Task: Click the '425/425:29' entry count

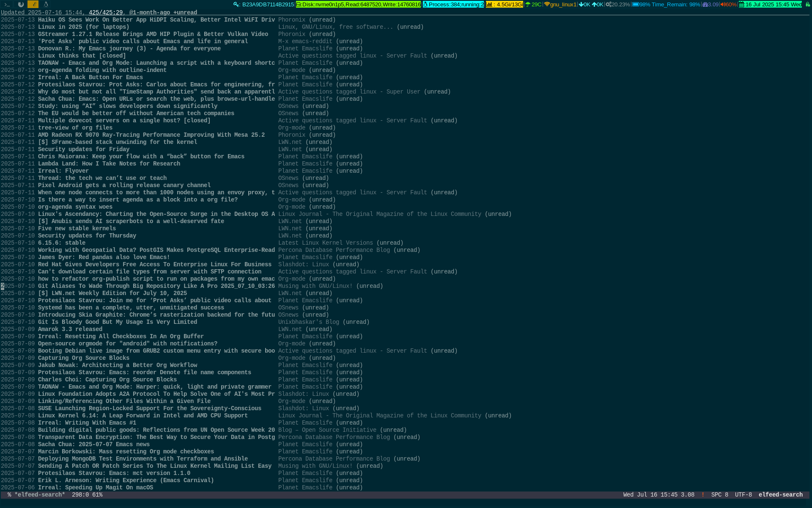Action: point(106,13)
